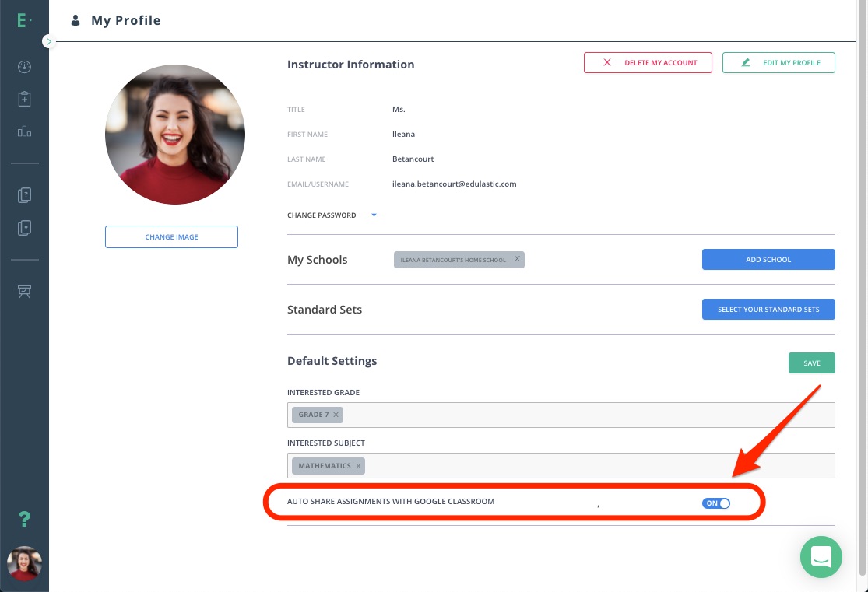Open the test library book icon in sidebar
This screenshot has width=868, height=592.
click(24, 228)
